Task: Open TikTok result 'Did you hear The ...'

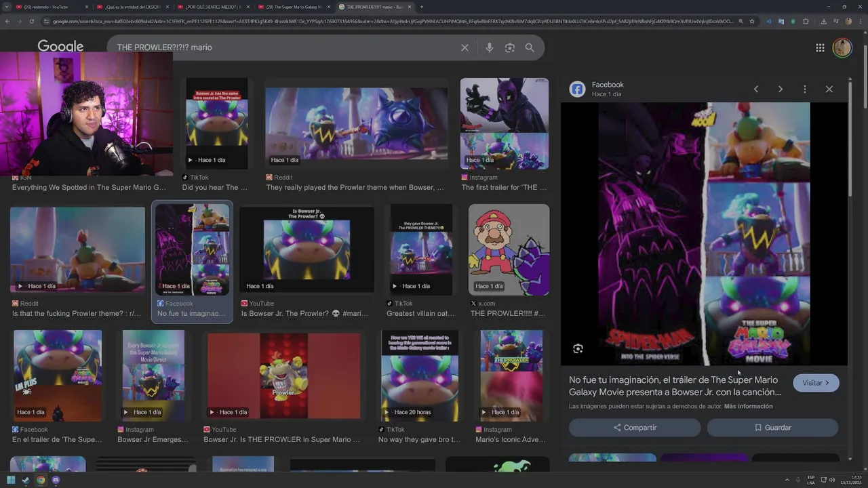Action: pyautogui.click(x=216, y=134)
